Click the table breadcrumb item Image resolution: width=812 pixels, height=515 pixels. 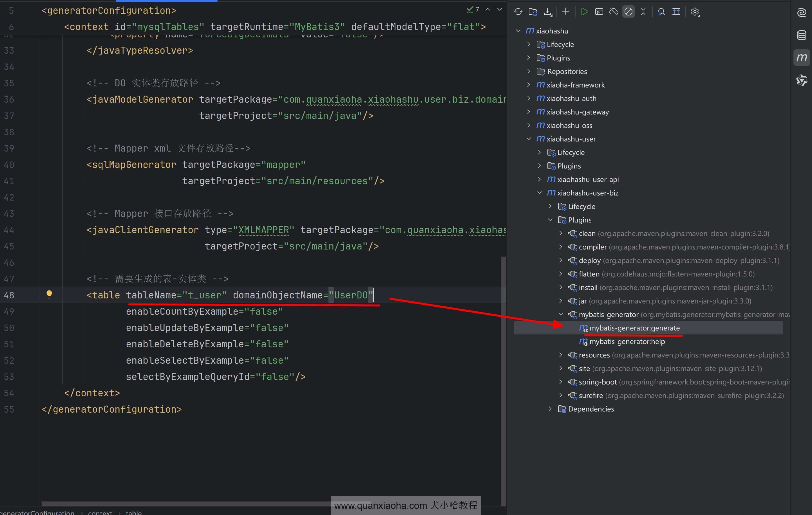(133, 512)
